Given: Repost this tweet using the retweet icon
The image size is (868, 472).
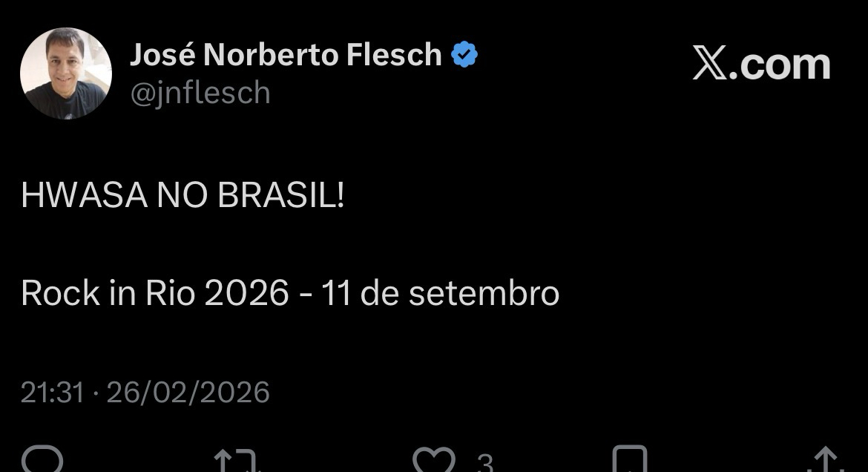Looking at the screenshot, I should pos(237,461).
